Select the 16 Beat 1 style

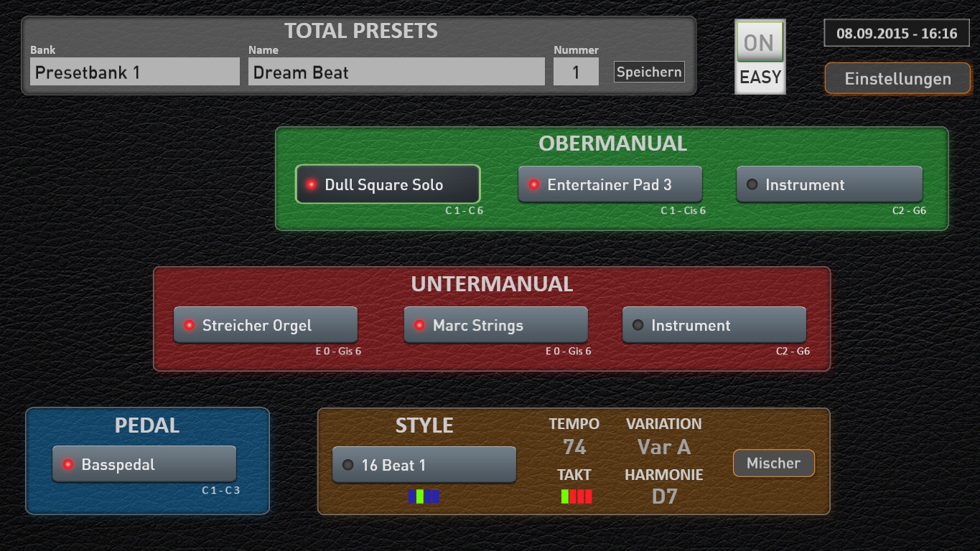click(x=424, y=465)
